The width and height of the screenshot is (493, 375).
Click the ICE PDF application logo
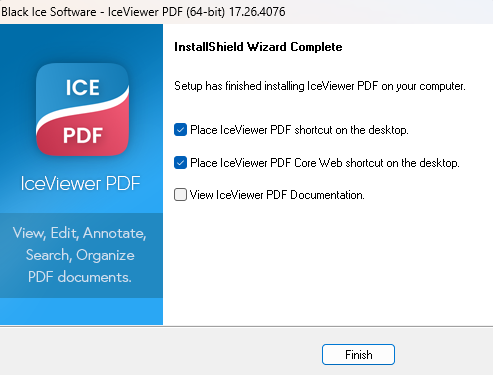pos(82,109)
